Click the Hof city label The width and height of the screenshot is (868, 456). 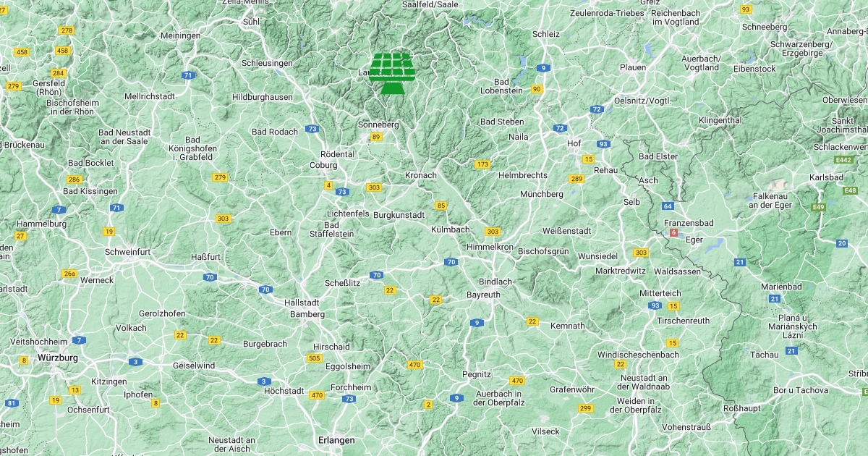coord(574,143)
